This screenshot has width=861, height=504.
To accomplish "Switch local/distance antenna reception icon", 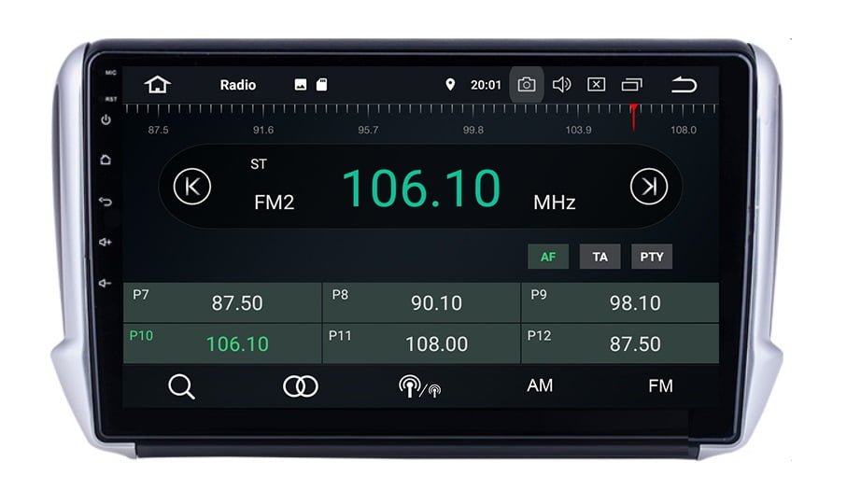I will (x=419, y=386).
